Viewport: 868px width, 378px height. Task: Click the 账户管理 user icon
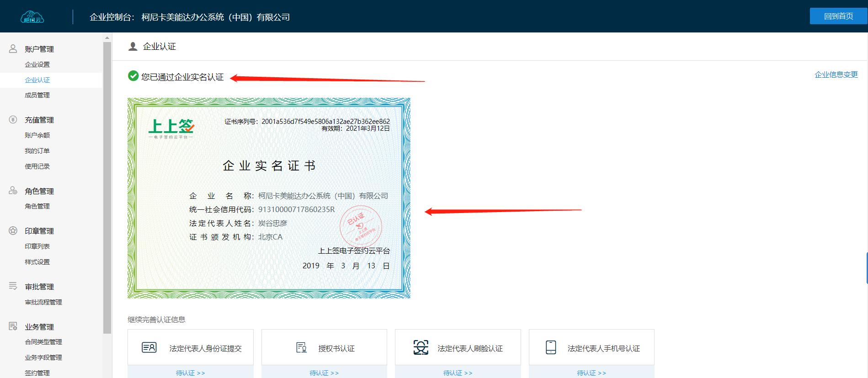pyautogui.click(x=13, y=48)
